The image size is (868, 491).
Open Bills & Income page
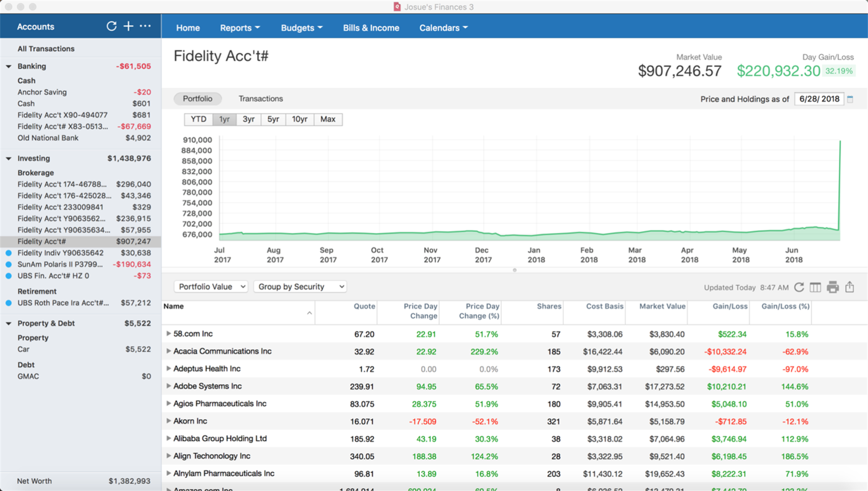tap(371, 28)
